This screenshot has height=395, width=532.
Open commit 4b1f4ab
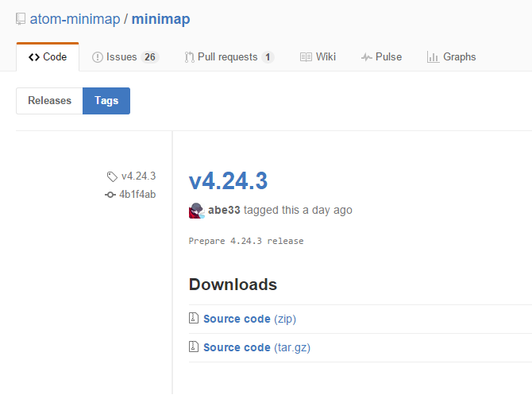click(x=137, y=194)
